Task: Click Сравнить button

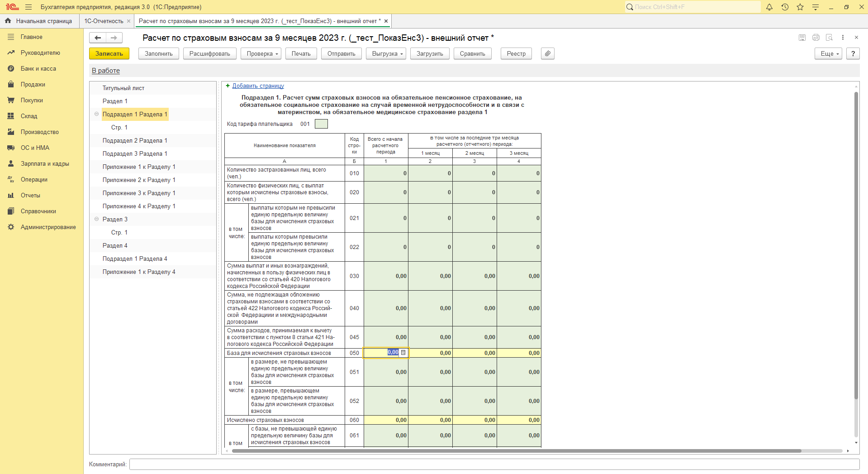Action: (x=473, y=53)
